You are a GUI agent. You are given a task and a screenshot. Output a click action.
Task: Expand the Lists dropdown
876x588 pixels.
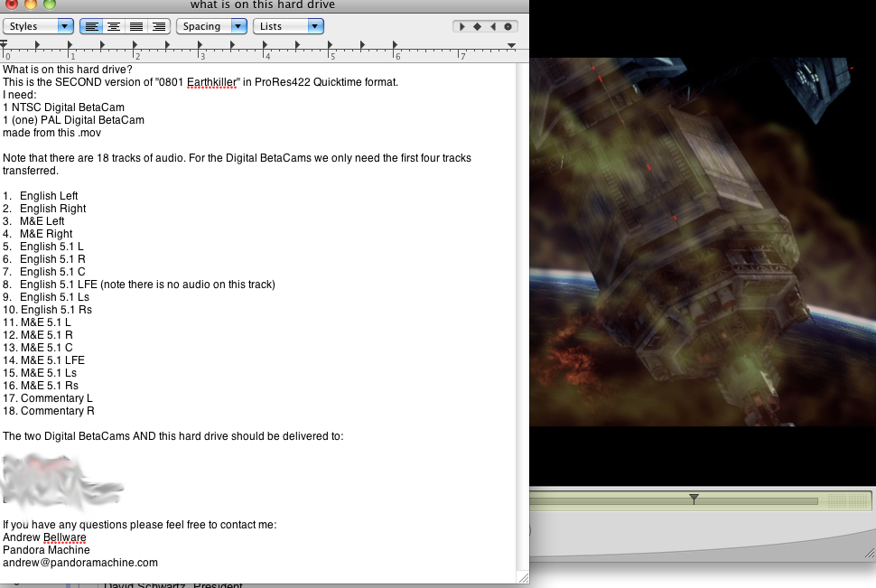pos(288,26)
